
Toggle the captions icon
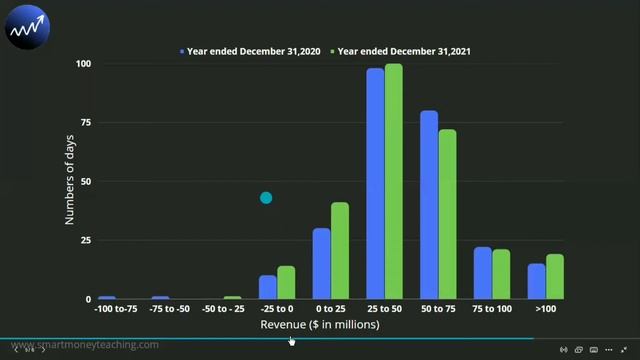(x=594, y=350)
